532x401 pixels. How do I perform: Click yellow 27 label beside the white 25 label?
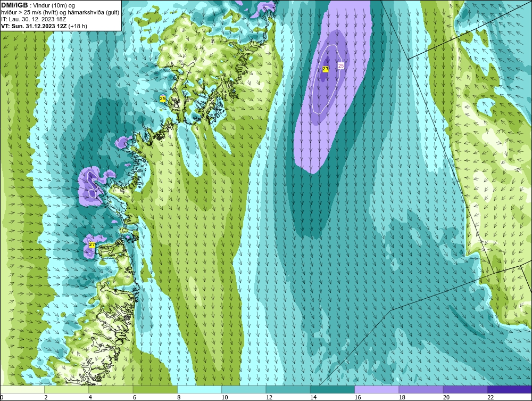(326, 69)
